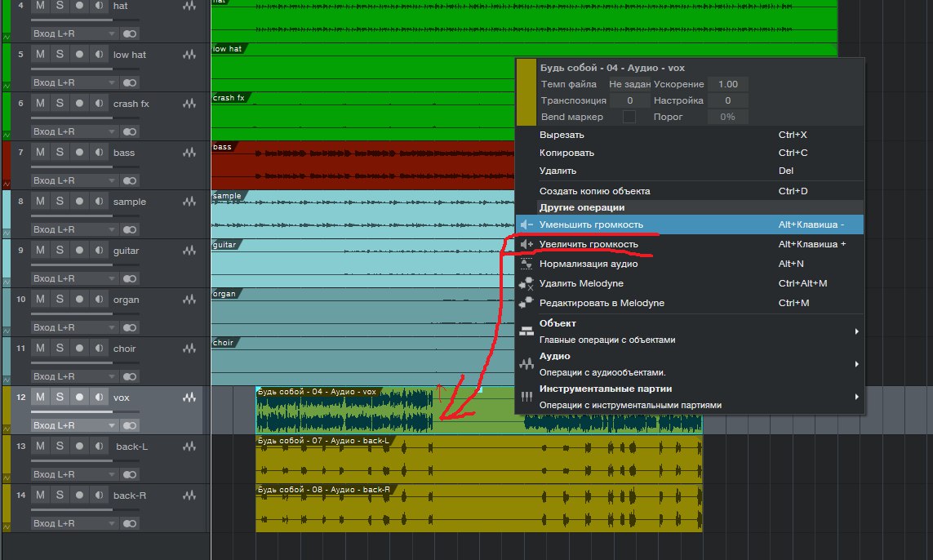Click Вырезать in the context menu
933x560 pixels.
pos(690,135)
